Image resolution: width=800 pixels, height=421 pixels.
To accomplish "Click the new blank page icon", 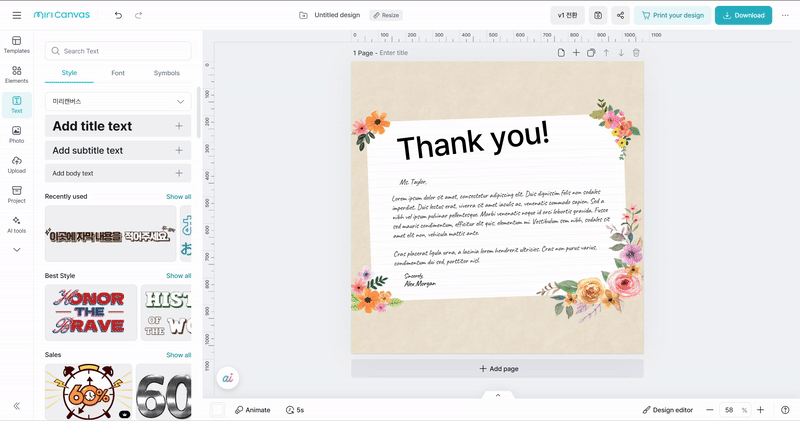I will [x=561, y=53].
